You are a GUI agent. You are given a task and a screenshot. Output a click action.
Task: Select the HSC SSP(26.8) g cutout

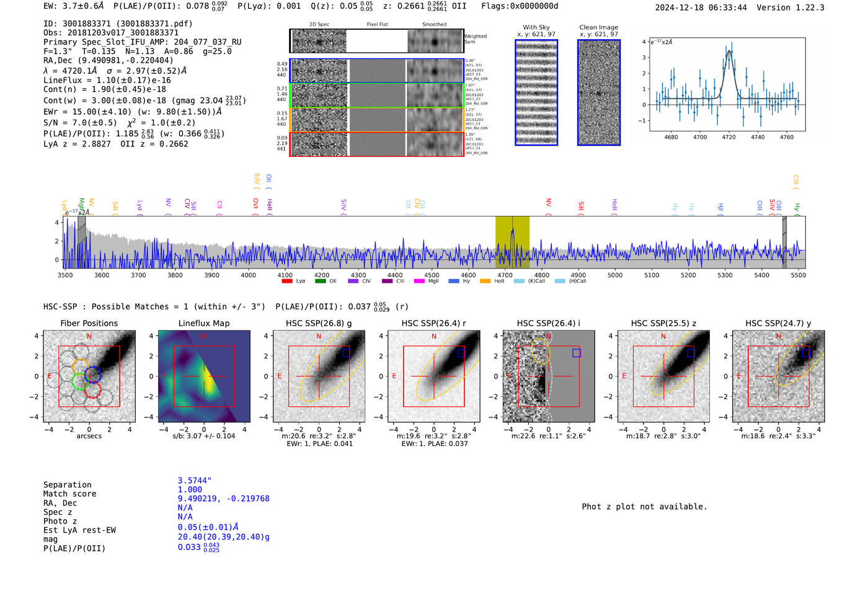(x=319, y=376)
